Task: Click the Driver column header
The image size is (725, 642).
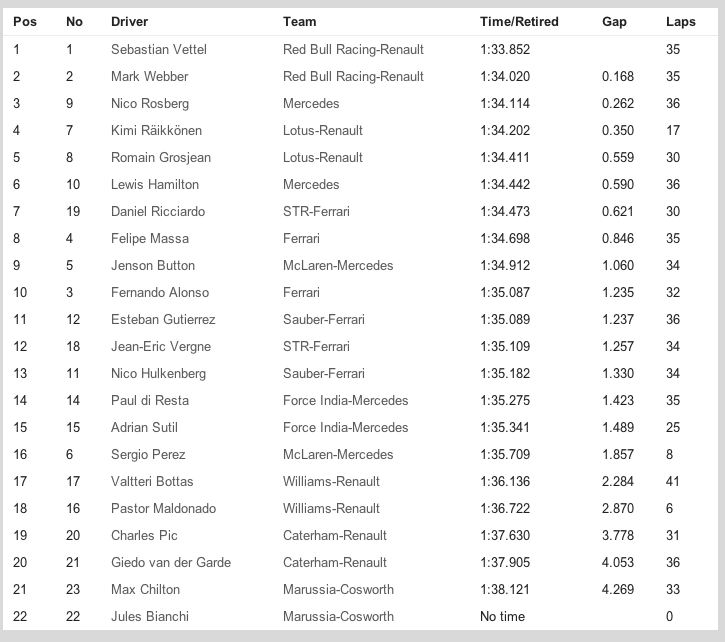Action: tap(130, 22)
